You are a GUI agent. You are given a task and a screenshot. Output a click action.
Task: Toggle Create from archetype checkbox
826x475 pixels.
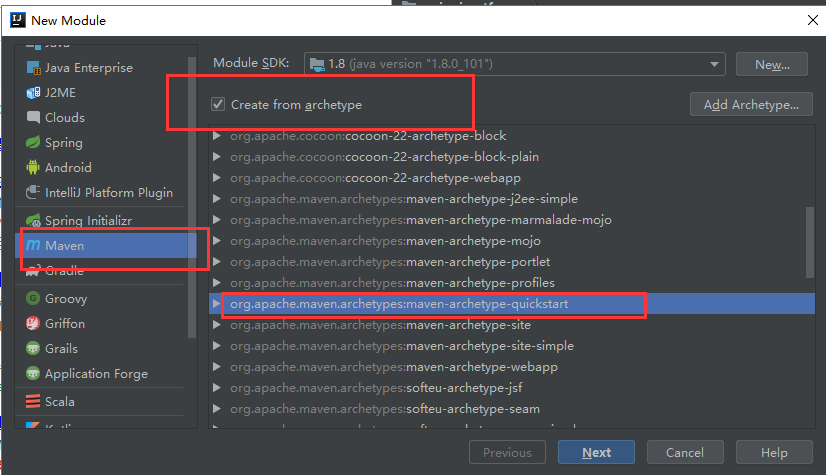218,104
